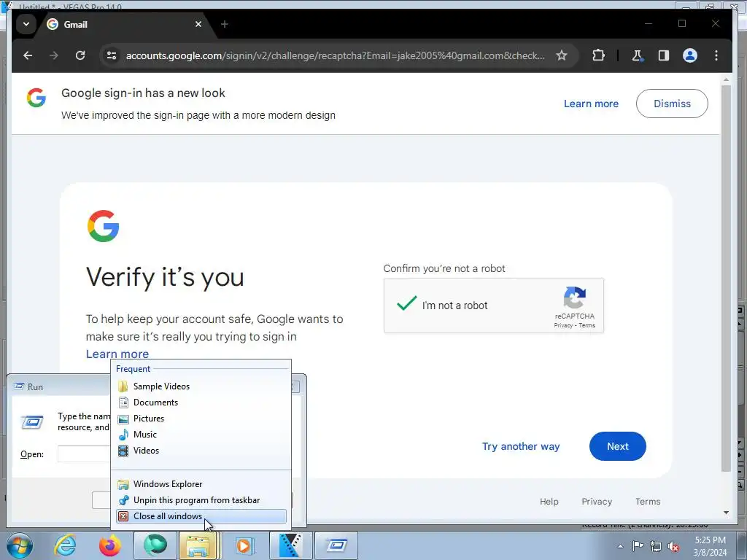Click the address bar URL
The height and width of the screenshot is (560, 747).
click(335, 55)
